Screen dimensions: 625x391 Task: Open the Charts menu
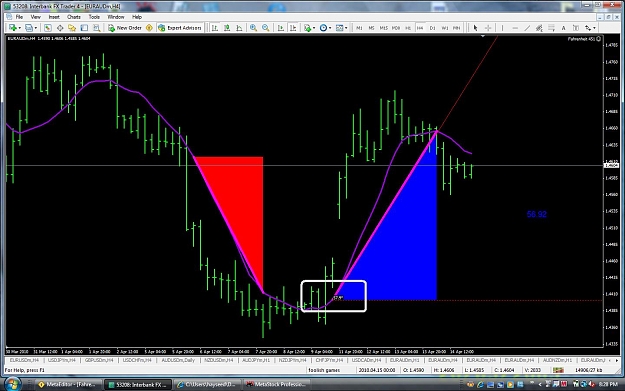click(74, 17)
